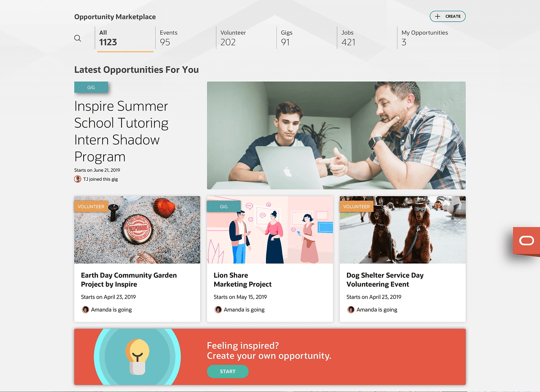Click the VOLUNTEER badge on the Dog Shelter card
Screen dimensions: 540x392
coord(356,206)
